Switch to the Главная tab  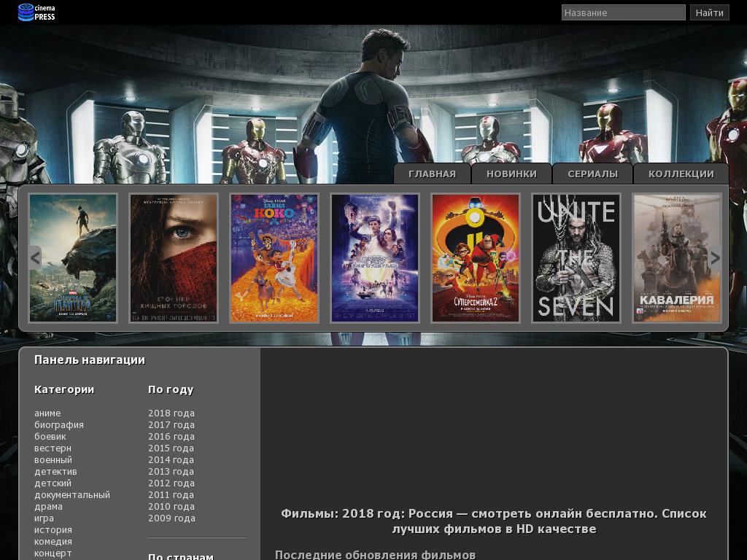coord(432,174)
